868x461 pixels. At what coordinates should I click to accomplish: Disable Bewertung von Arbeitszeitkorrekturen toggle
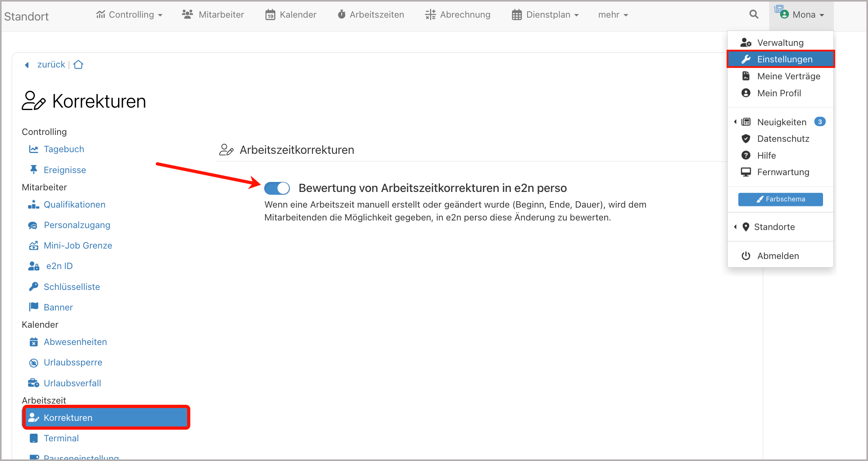[277, 188]
